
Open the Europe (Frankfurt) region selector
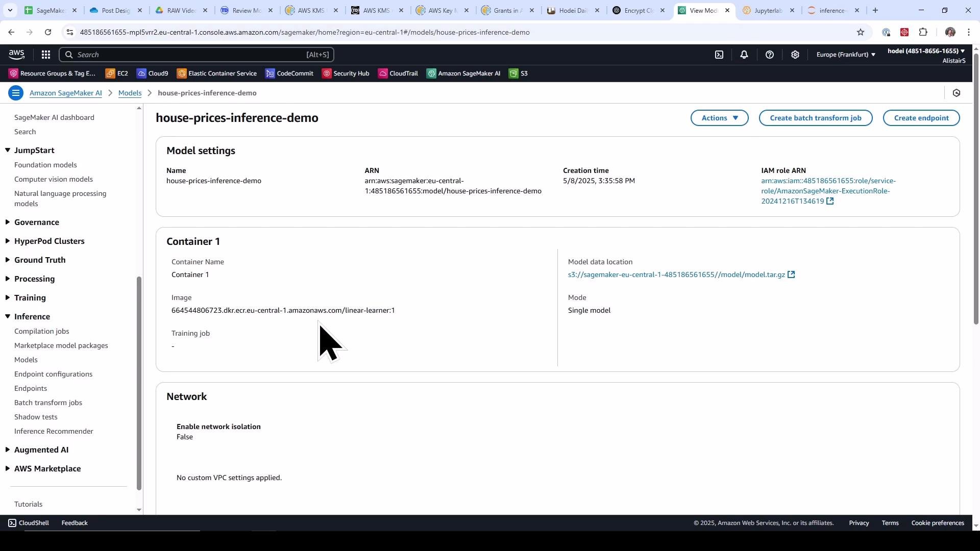click(x=846, y=55)
